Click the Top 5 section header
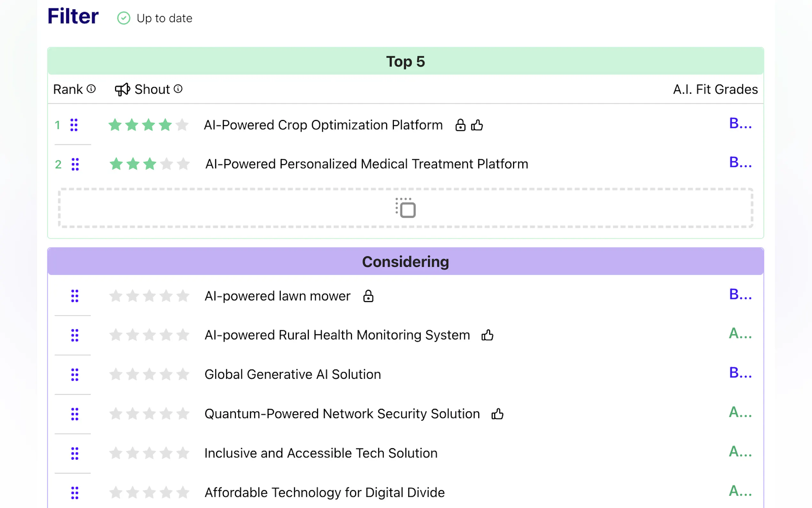 tap(405, 61)
